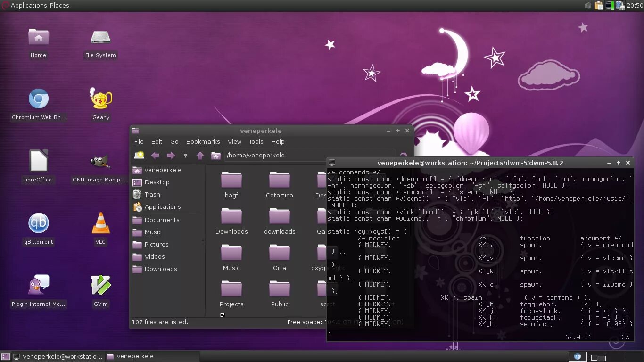
Task: Click the terminal window title bar icon
Action: 332,163
